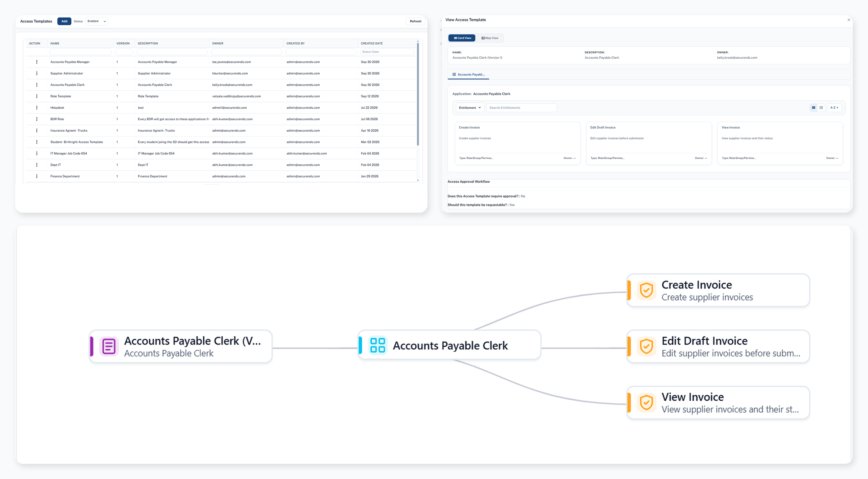Click the Description column filter field
The width and height of the screenshot is (868, 479).
click(172, 52)
